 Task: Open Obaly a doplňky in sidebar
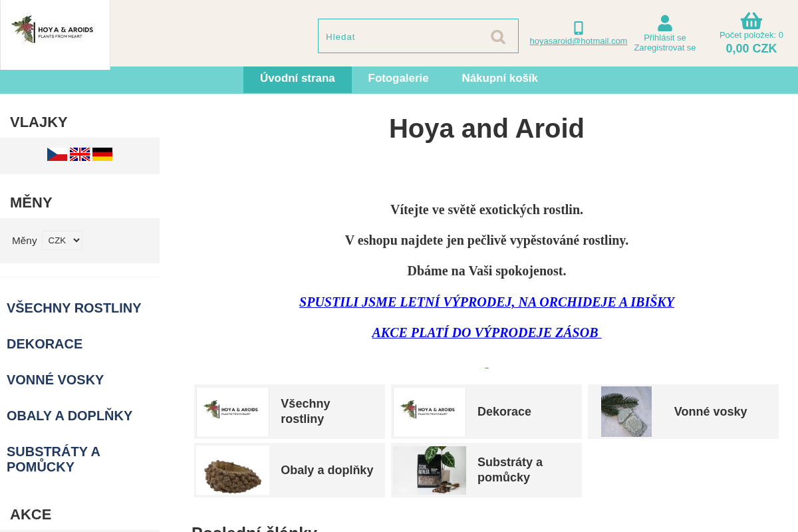tap(70, 416)
